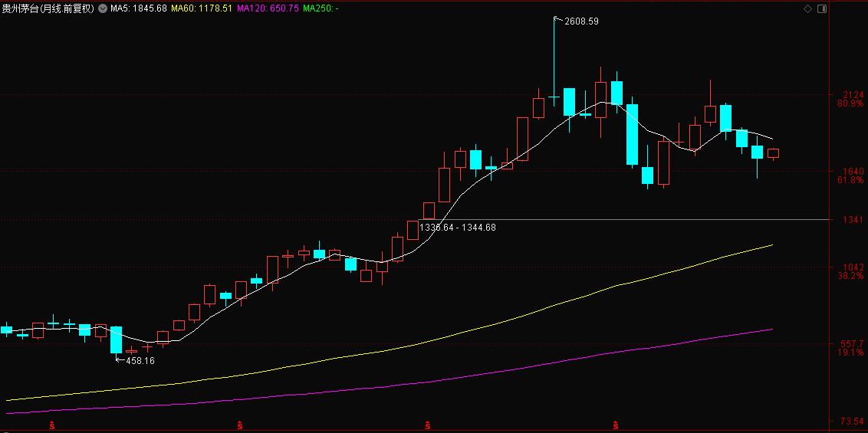Click the 557.7 price axis label

coord(851,344)
